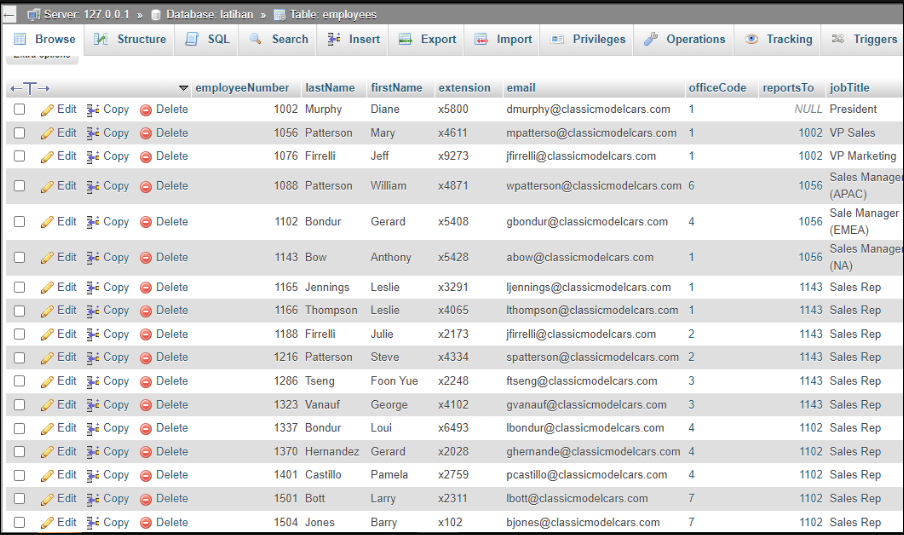Check the checkbox for employee 1504 Jones

tap(20, 522)
